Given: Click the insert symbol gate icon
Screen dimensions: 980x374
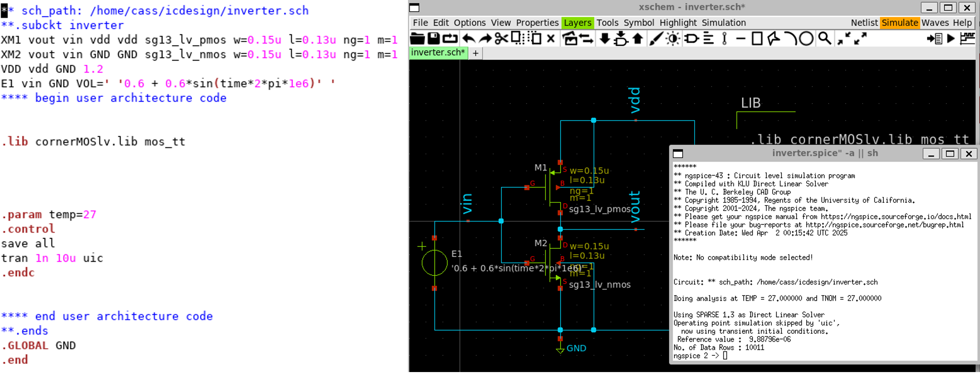Looking at the screenshot, I should click(691, 39).
